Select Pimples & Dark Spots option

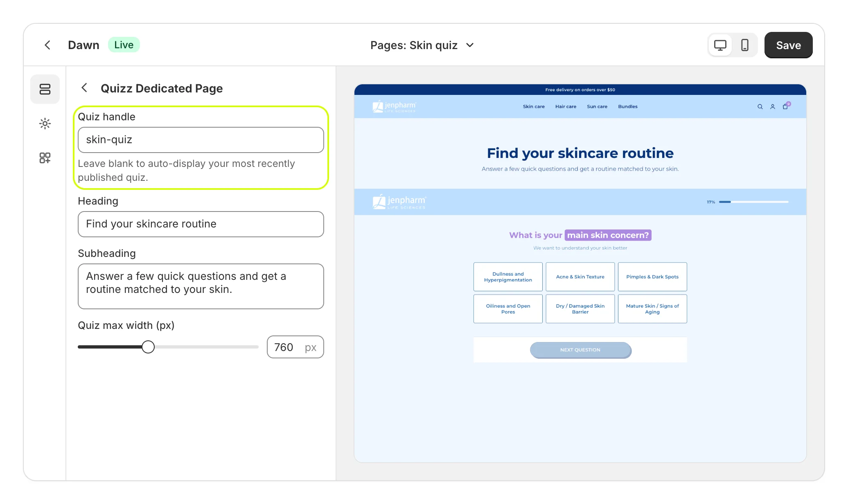tap(652, 277)
